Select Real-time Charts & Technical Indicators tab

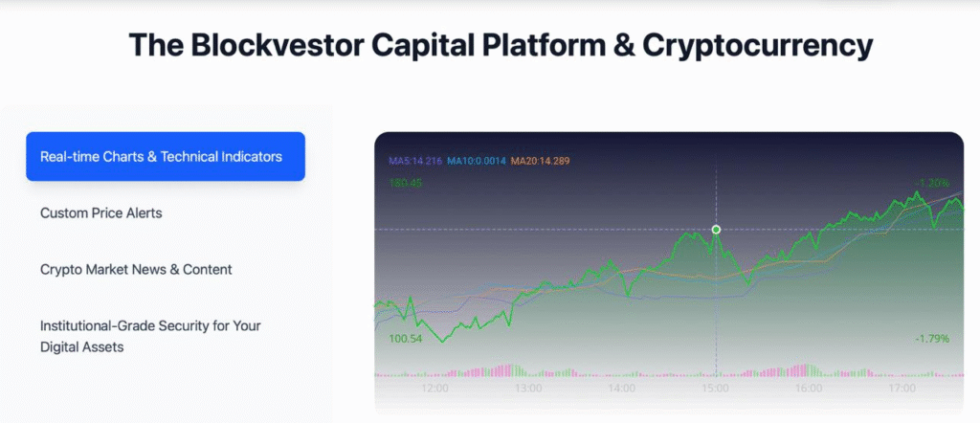click(165, 156)
